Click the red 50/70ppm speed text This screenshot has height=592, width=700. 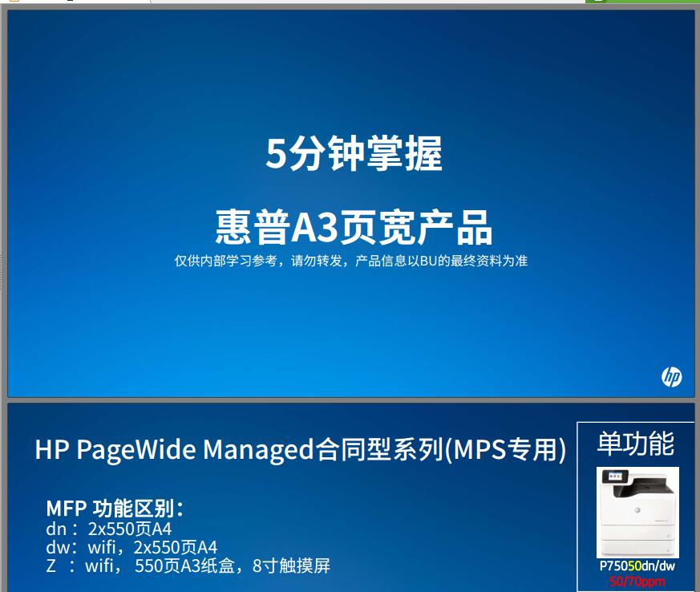637,582
